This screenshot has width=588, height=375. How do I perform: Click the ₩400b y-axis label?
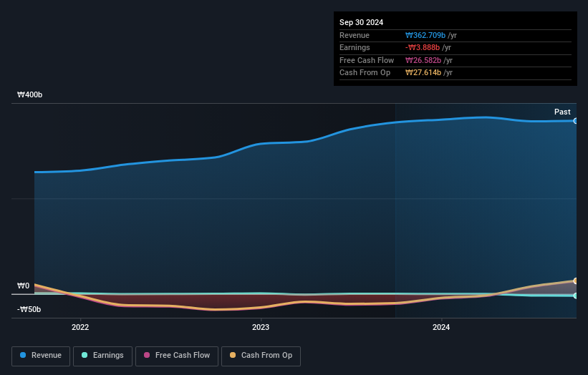[29, 94]
